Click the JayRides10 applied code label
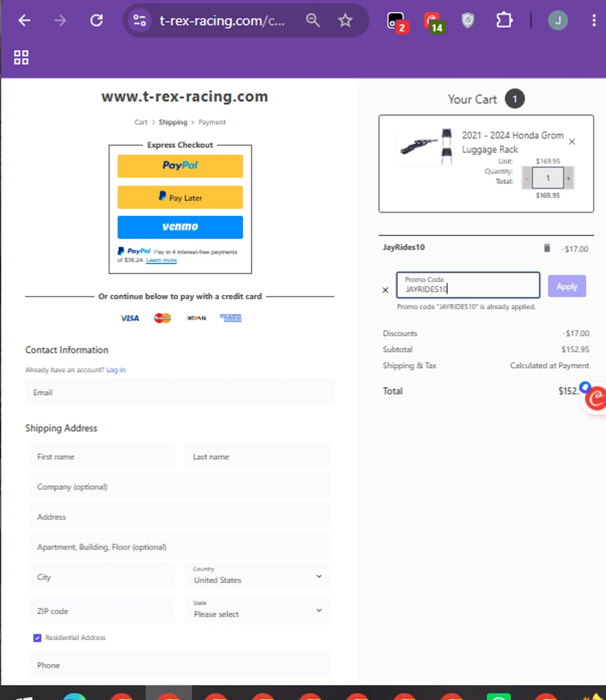Viewport: 606px width, 700px height. (404, 247)
